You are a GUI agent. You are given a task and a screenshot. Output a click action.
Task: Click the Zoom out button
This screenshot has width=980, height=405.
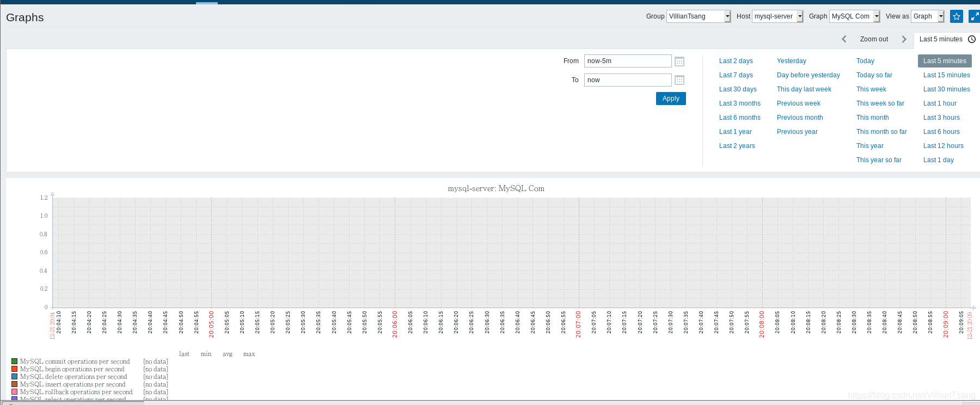click(874, 39)
